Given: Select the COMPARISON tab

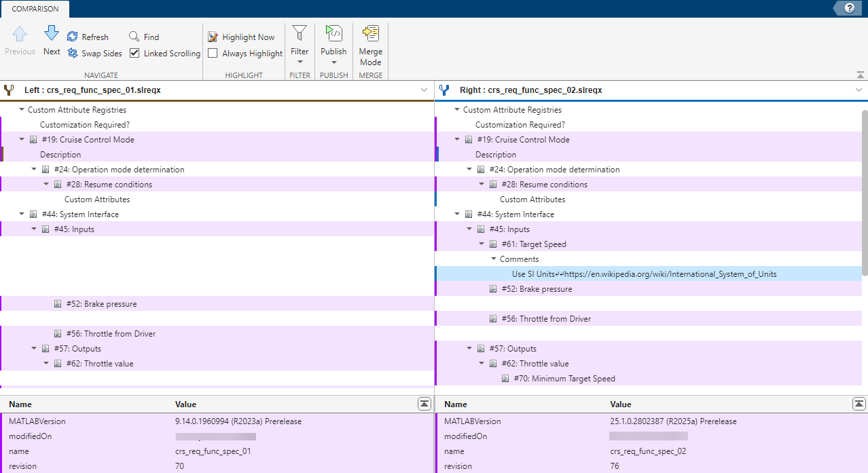Looking at the screenshot, I should [x=35, y=9].
